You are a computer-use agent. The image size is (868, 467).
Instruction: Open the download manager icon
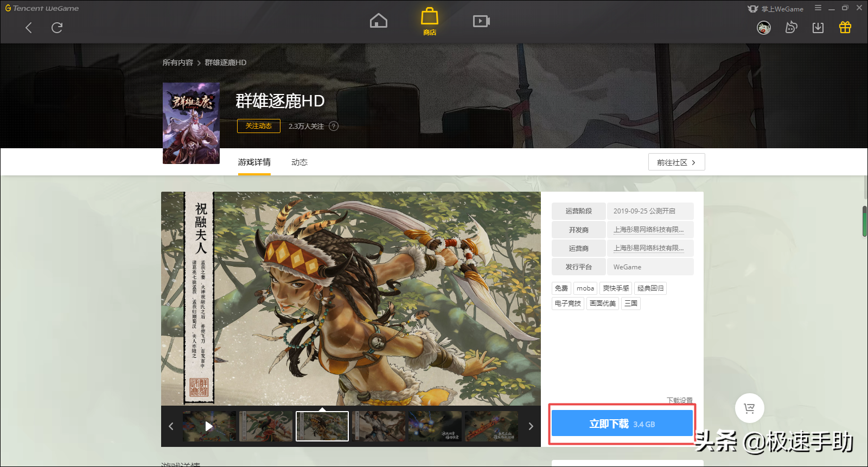point(818,28)
